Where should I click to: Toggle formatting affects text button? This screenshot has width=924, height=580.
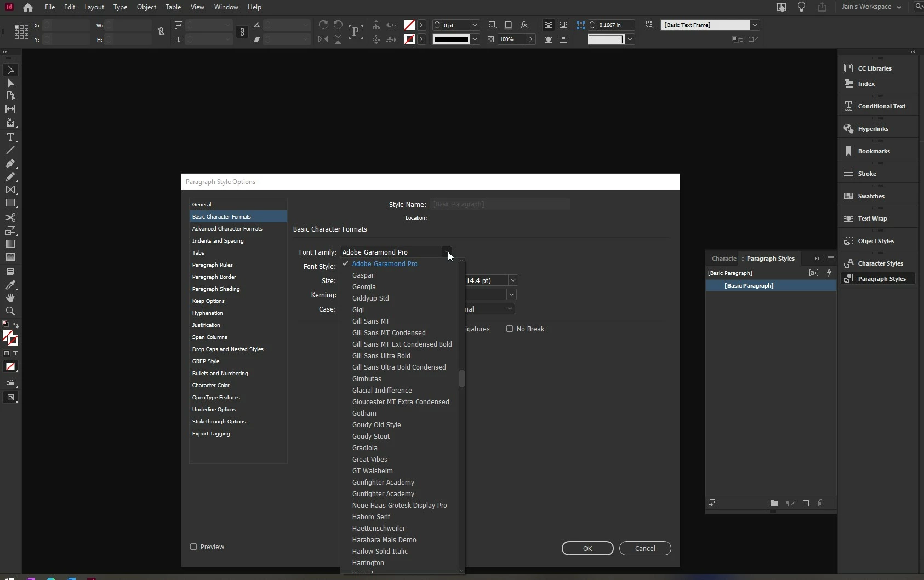(x=15, y=353)
